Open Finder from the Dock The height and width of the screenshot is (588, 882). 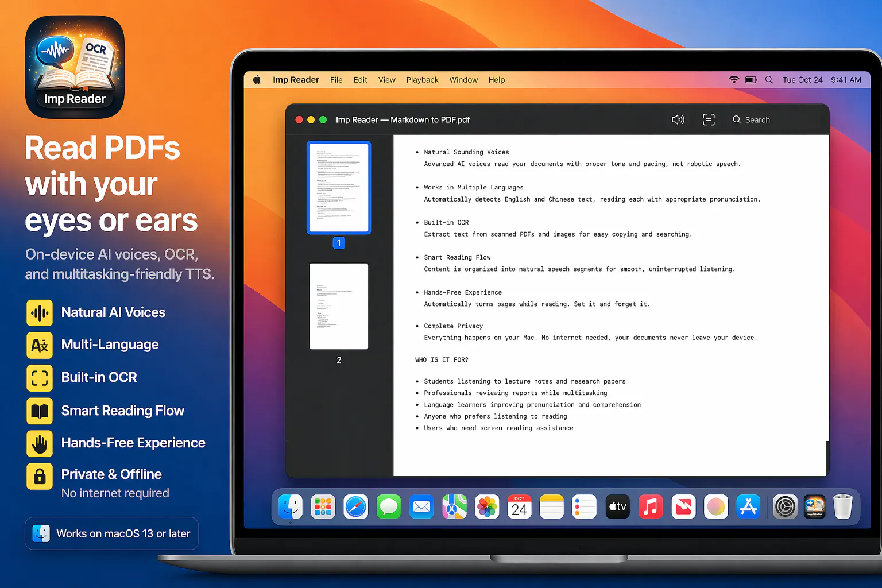(x=291, y=506)
